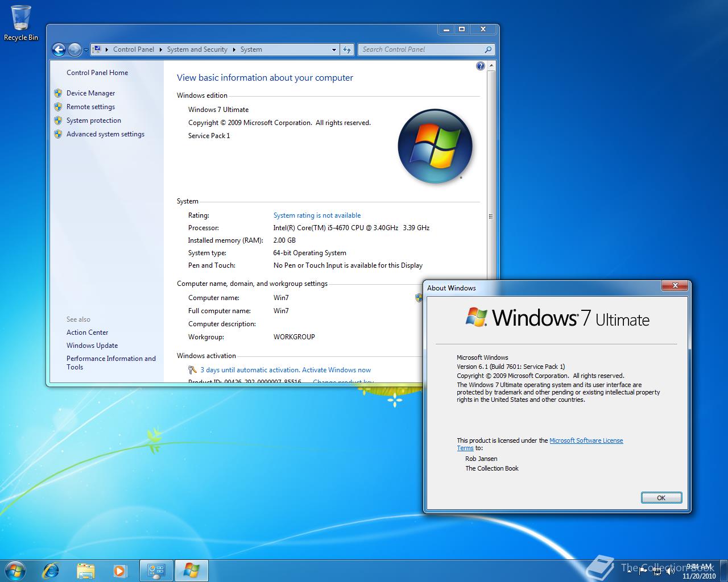Open Performance Information and Tools

(111, 363)
